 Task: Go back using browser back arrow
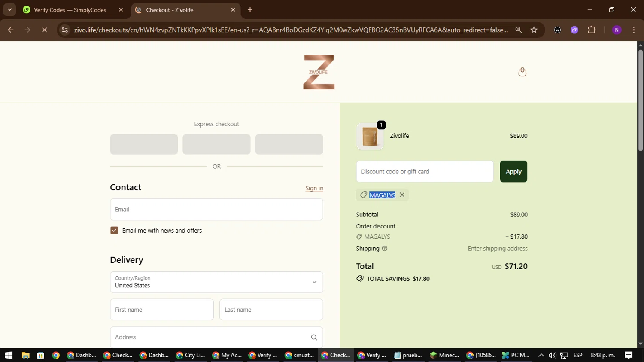coord(11,30)
